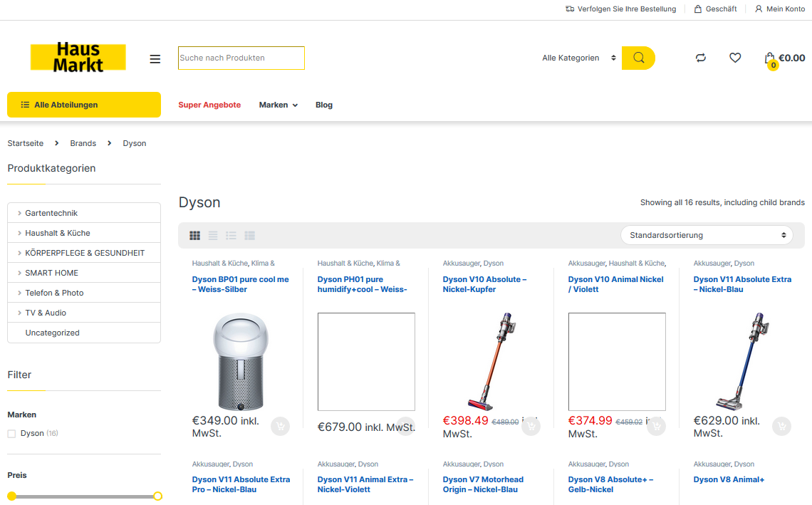The height and width of the screenshot is (505, 812).
Task: Go to Brands breadcrumb
Action: pos(83,143)
